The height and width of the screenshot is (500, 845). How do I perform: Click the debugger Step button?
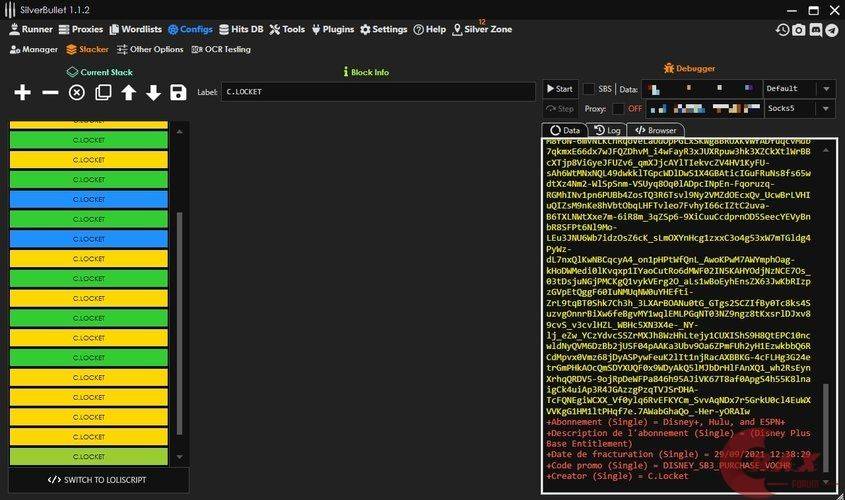[x=560, y=109]
